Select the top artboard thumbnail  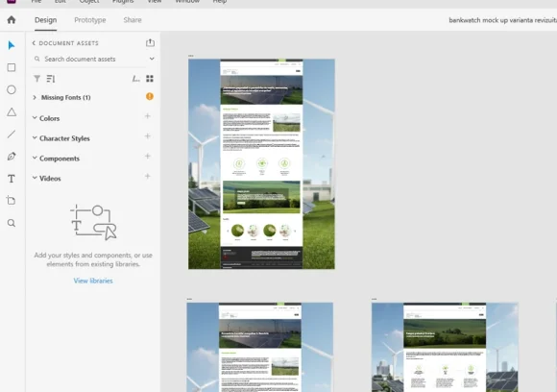point(261,164)
